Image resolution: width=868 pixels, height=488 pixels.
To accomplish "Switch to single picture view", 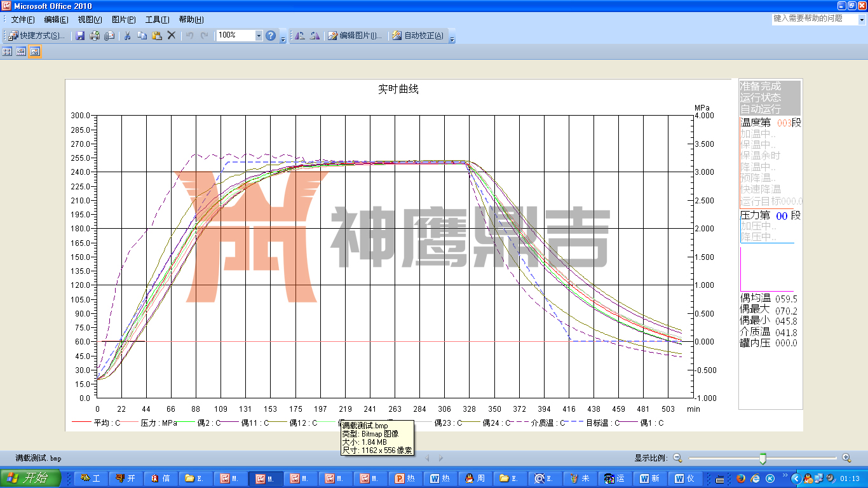I will pos(35,51).
